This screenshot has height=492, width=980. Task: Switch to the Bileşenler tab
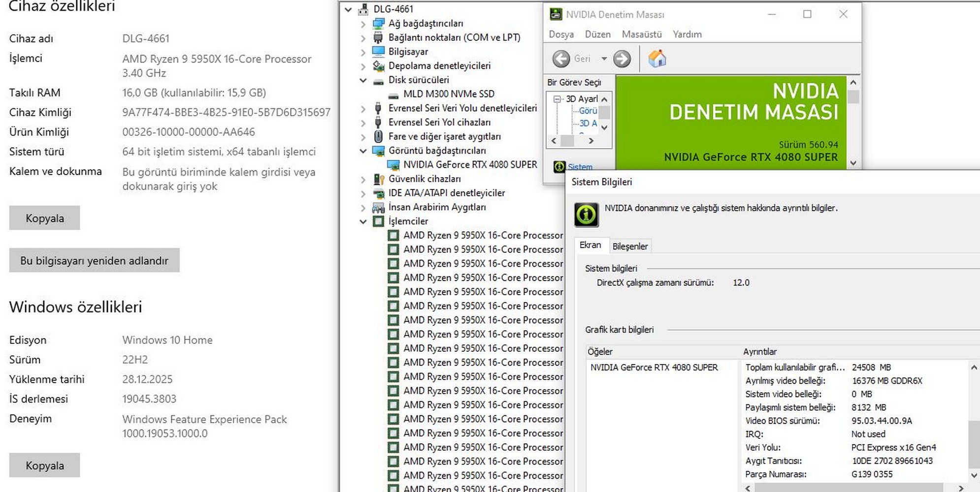point(630,246)
